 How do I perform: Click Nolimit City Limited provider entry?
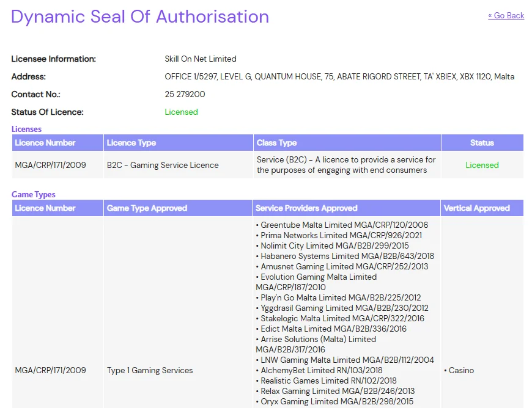(333, 246)
